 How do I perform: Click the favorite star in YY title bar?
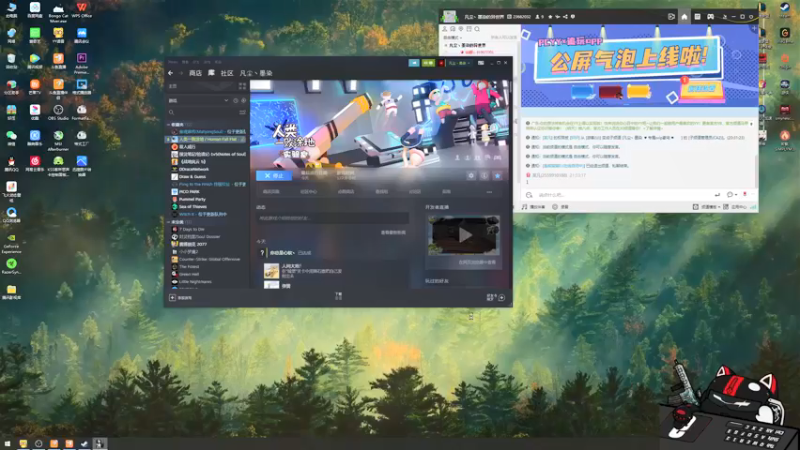pyautogui.click(x=550, y=17)
